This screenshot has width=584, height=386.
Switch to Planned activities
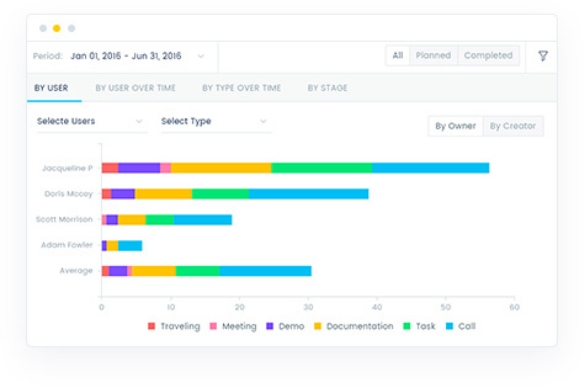click(x=433, y=56)
